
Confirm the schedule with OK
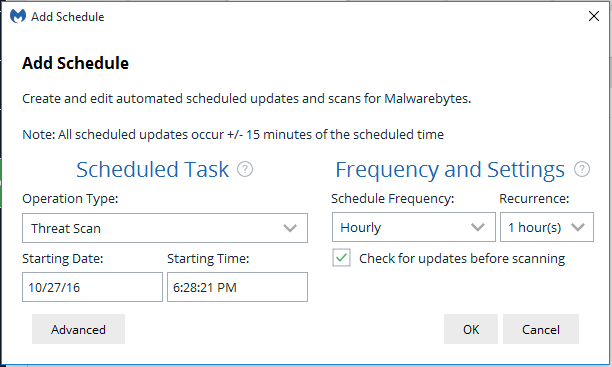point(471,329)
